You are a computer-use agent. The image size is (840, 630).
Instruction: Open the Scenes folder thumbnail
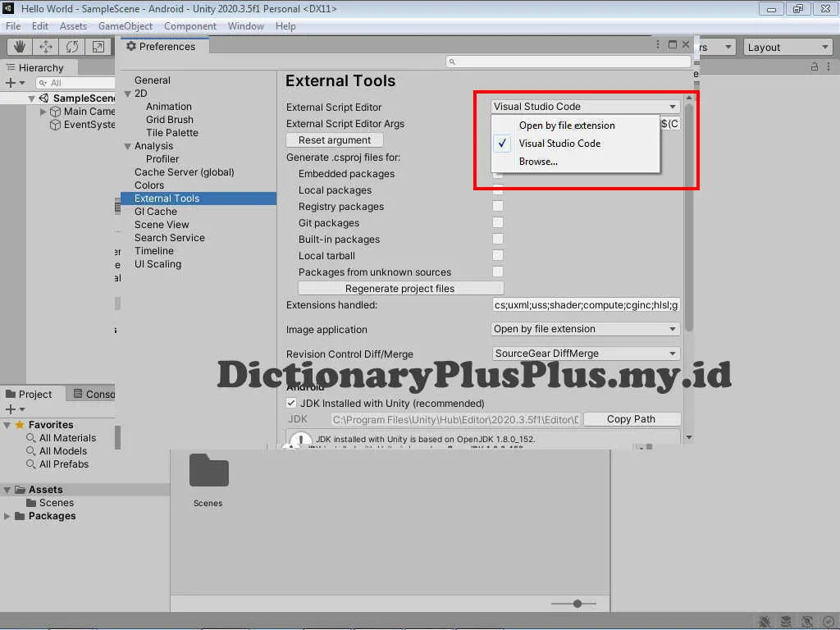coord(209,470)
